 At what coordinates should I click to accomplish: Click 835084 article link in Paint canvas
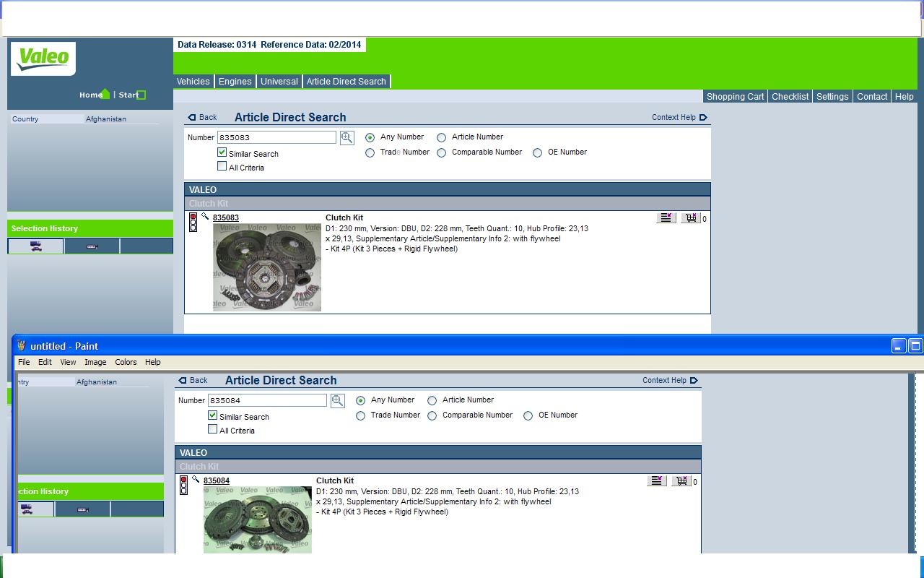pyautogui.click(x=217, y=480)
